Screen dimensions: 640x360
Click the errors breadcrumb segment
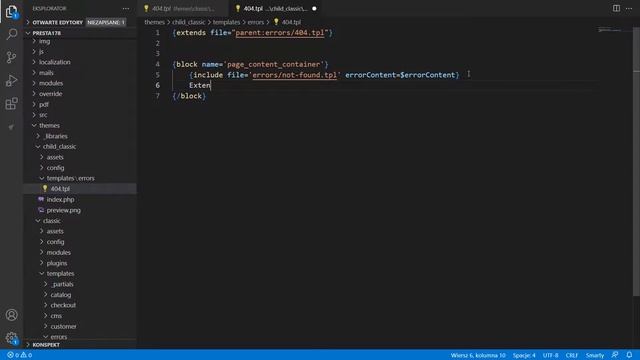256,22
